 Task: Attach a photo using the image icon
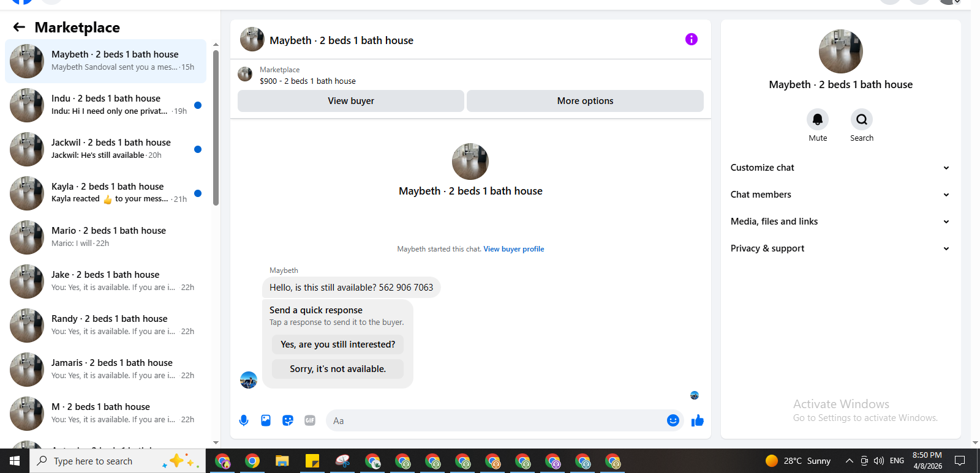266,420
